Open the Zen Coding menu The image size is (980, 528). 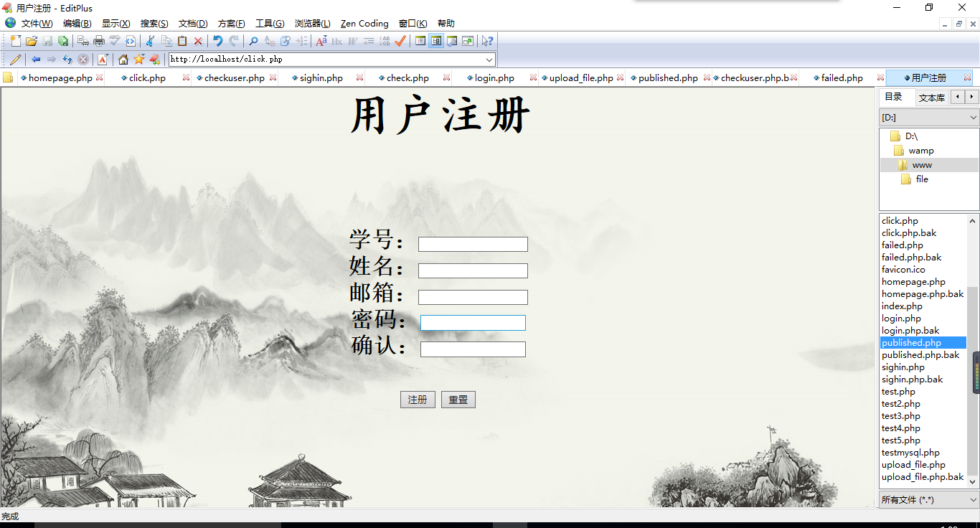[364, 24]
